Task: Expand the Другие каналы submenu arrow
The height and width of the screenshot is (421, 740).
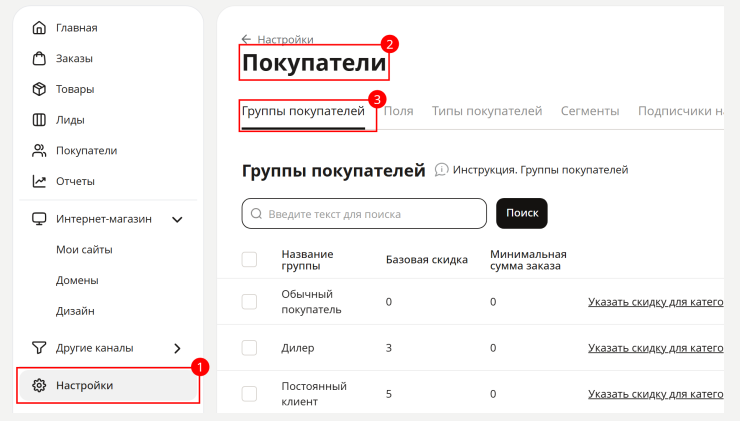Action: [177, 348]
